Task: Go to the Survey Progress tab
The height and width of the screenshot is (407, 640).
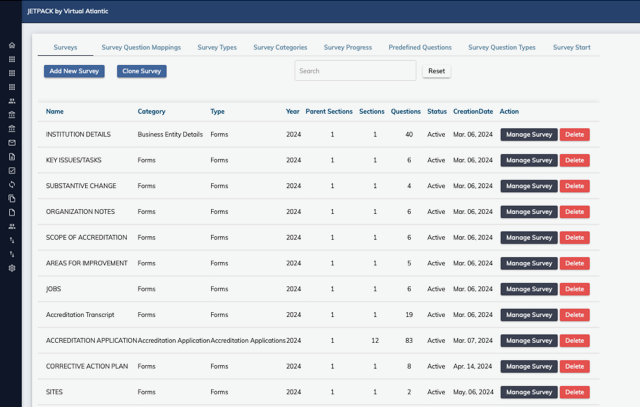Action: pyautogui.click(x=345, y=47)
